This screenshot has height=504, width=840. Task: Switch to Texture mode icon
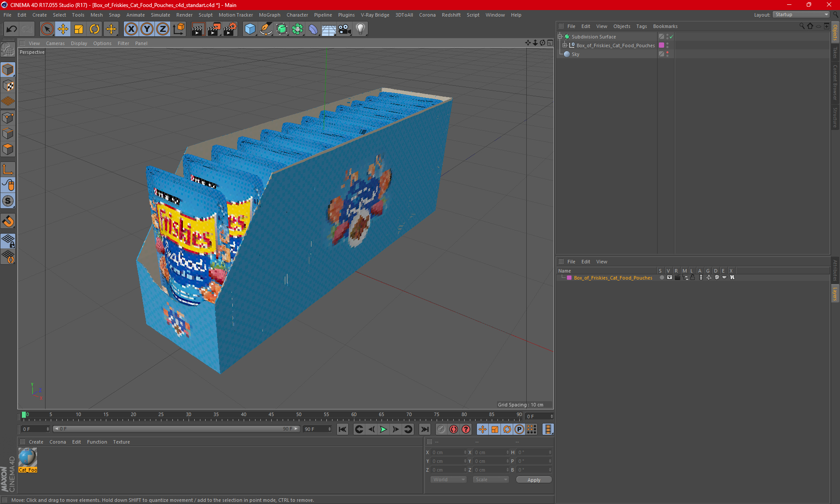(x=8, y=86)
